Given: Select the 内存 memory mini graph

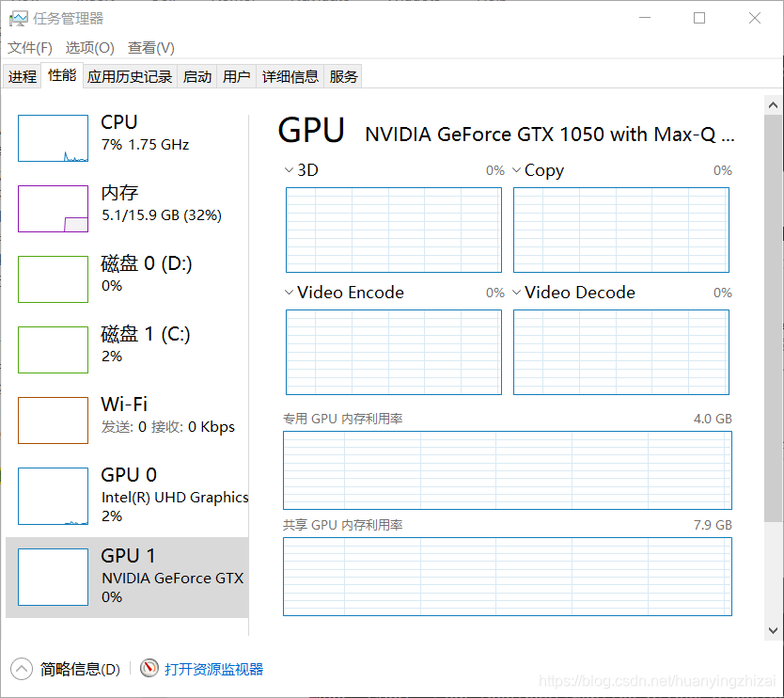Looking at the screenshot, I should pyautogui.click(x=53, y=209).
